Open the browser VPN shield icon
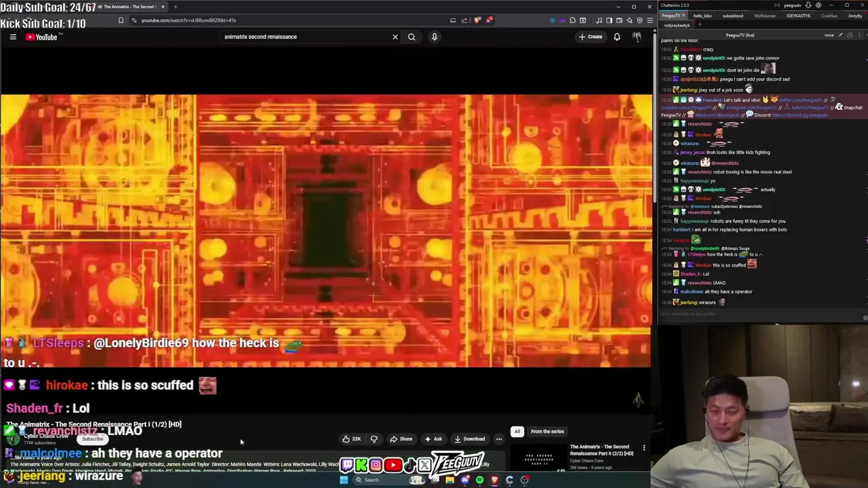 (x=639, y=20)
